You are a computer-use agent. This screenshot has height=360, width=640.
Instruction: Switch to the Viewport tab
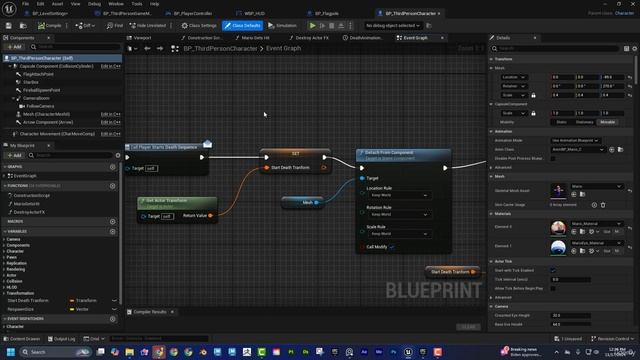point(142,38)
